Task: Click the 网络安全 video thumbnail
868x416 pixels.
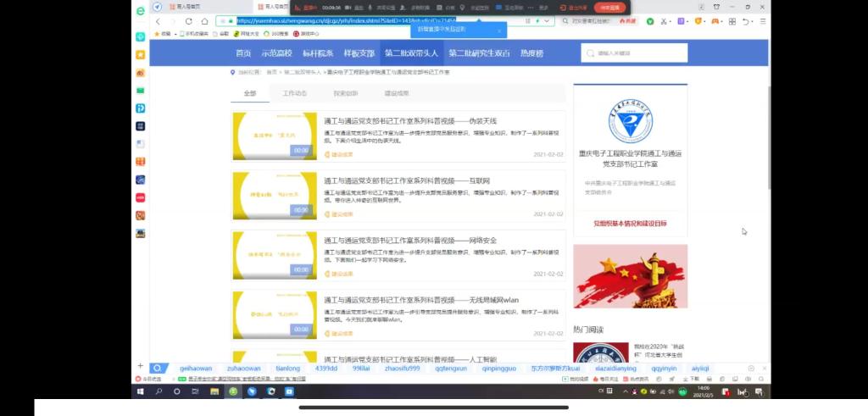Action: [274, 255]
